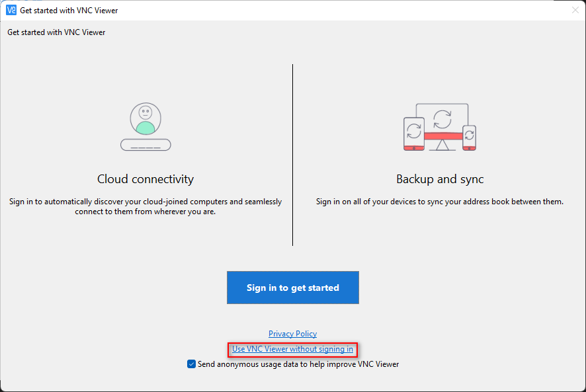Click the Sign in to get started button
Viewport: 586px width, 392px height.
(x=292, y=288)
